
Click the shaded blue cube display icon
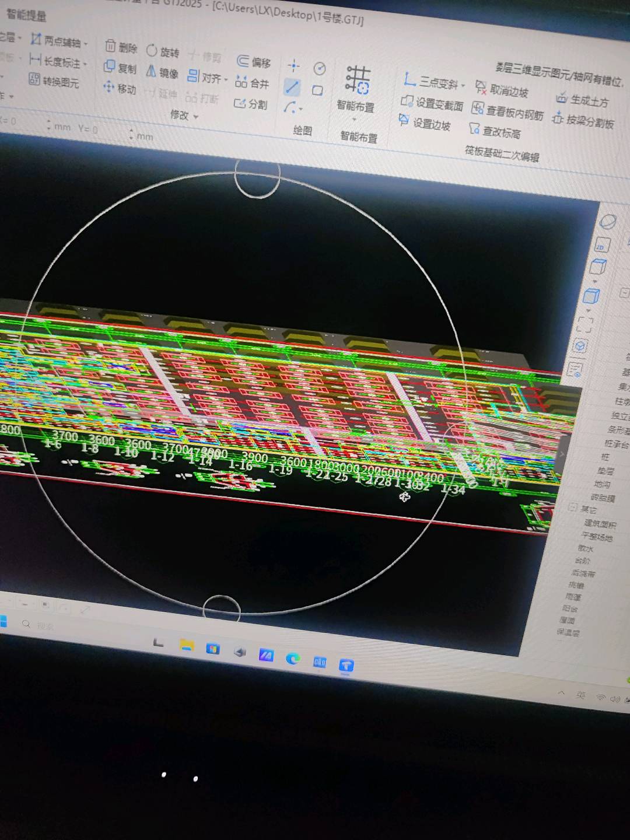[x=591, y=296]
